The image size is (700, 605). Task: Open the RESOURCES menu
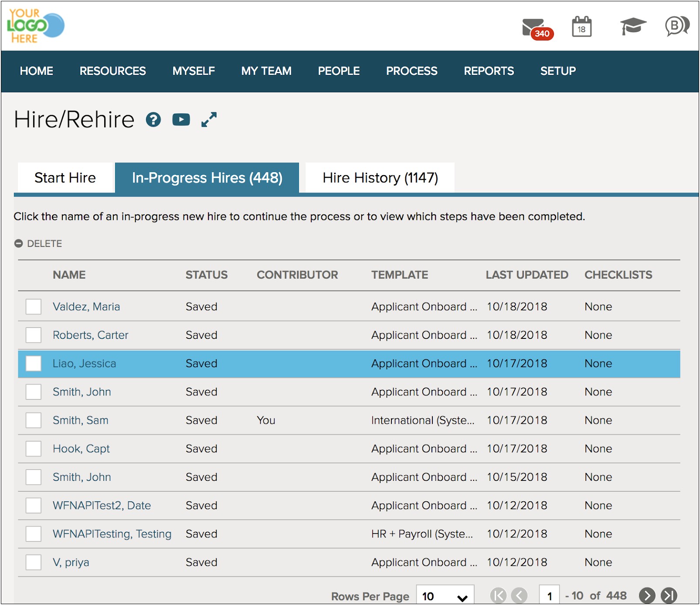tap(113, 71)
